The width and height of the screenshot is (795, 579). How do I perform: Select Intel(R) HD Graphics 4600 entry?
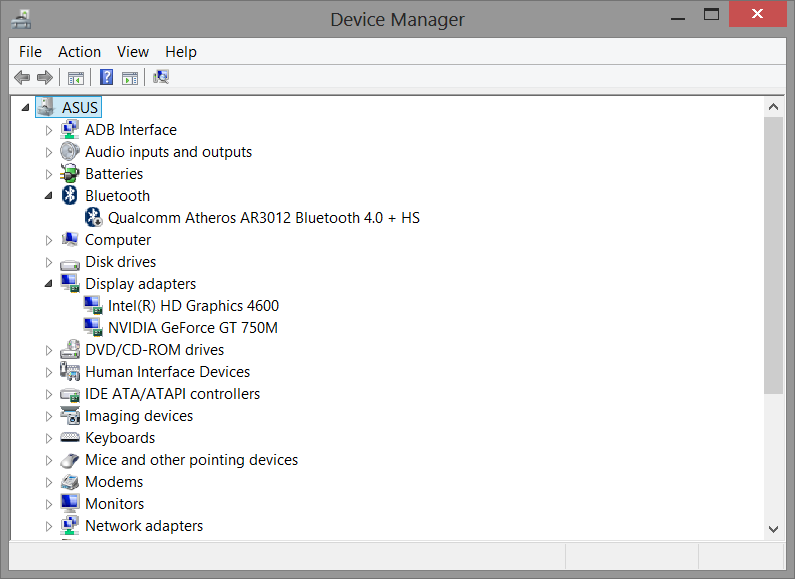(193, 306)
